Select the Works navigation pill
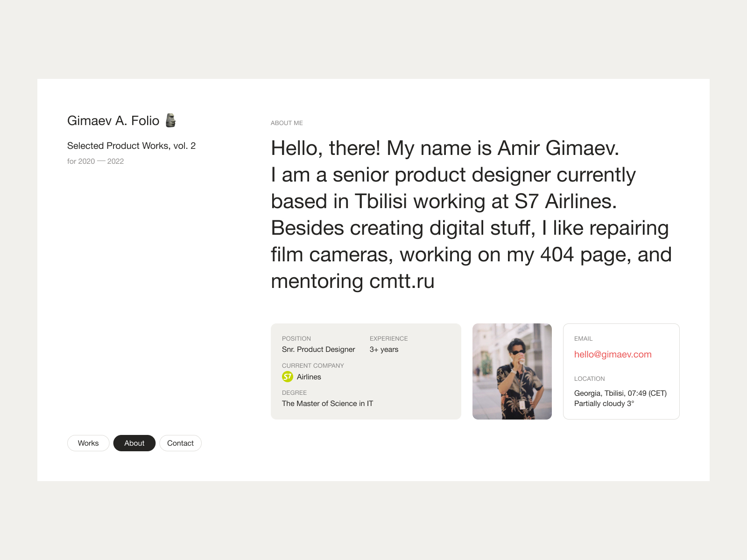Viewport: 747px width, 560px height. (x=88, y=443)
